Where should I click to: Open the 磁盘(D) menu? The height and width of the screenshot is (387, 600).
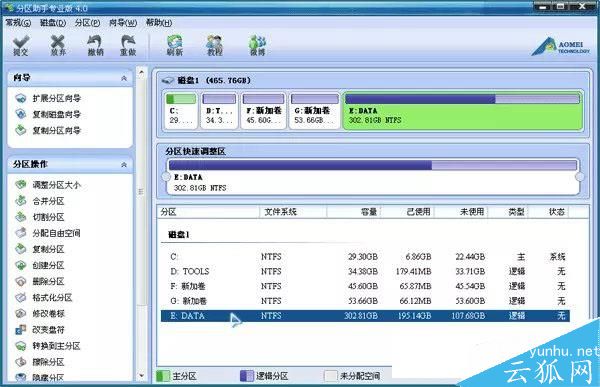coord(53,23)
